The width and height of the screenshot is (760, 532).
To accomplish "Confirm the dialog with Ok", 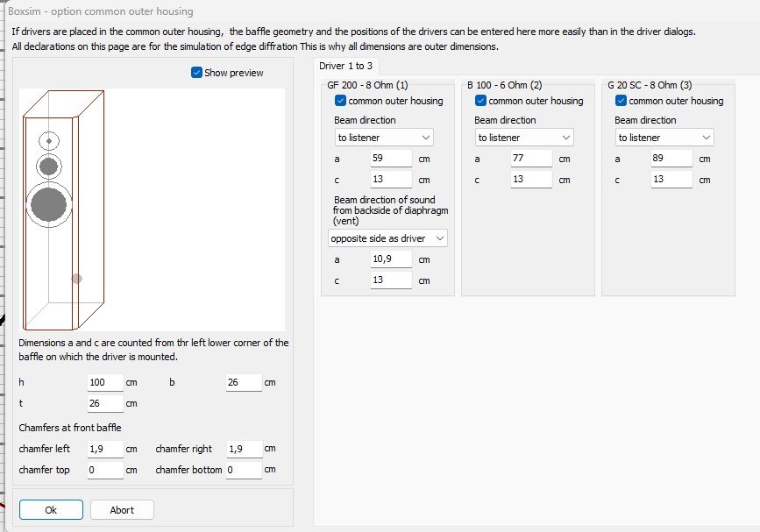I will tap(51, 510).
